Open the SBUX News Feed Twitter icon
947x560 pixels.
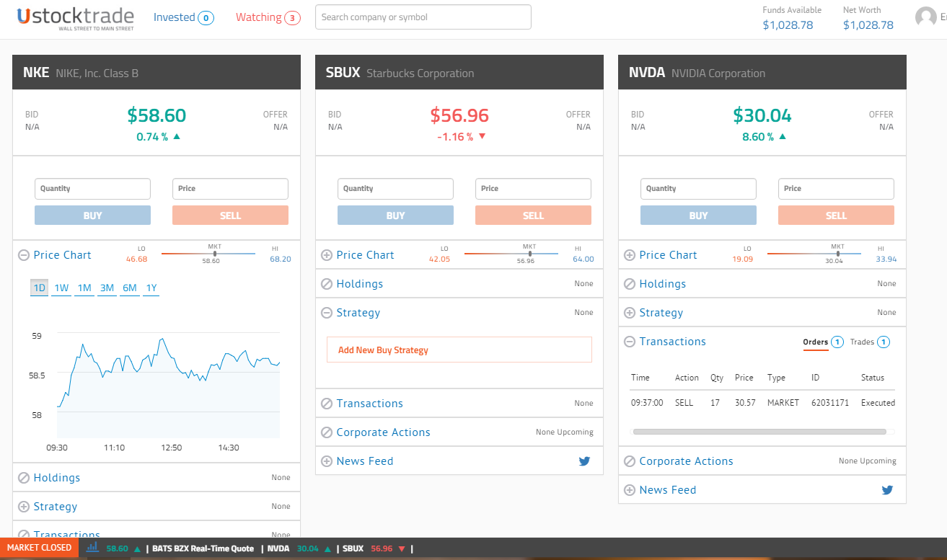click(584, 461)
